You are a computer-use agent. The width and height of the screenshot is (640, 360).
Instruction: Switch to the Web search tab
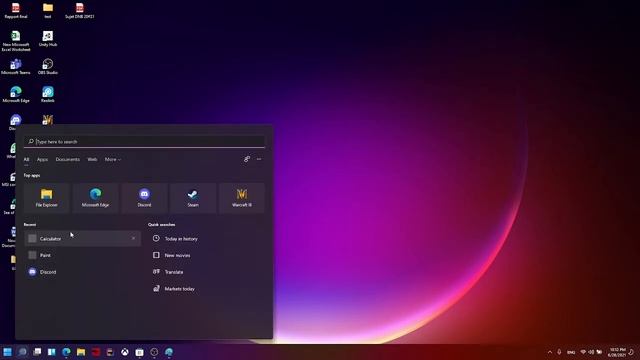pyautogui.click(x=92, y=160)
